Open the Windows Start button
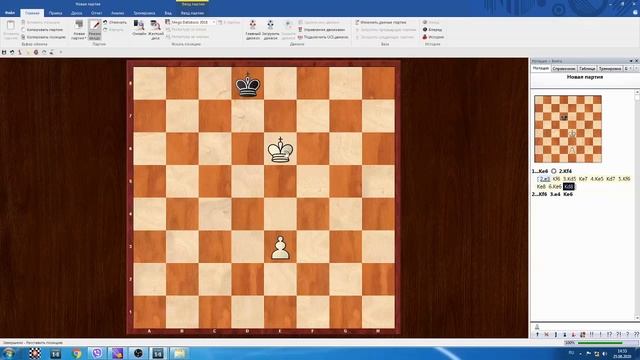640x360 pixels. [9, 353]
